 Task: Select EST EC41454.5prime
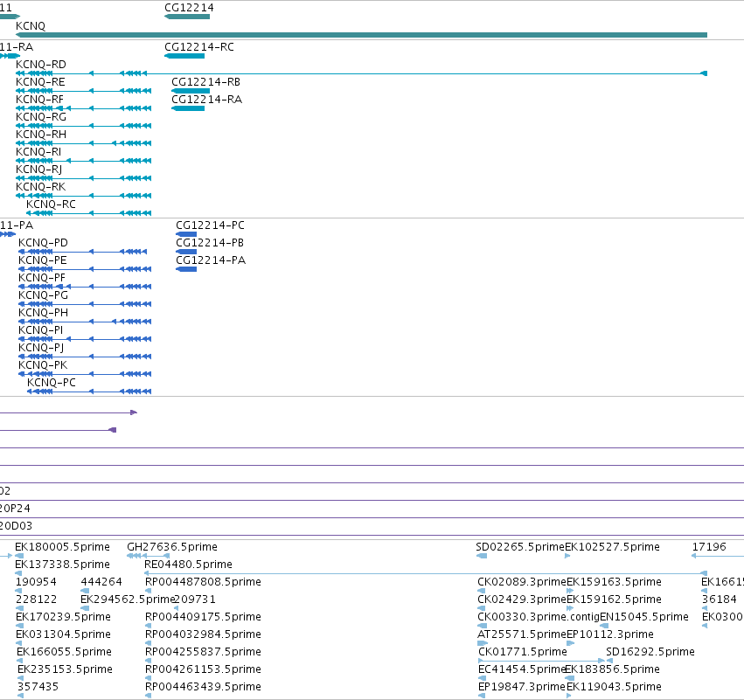click(522, 670)
